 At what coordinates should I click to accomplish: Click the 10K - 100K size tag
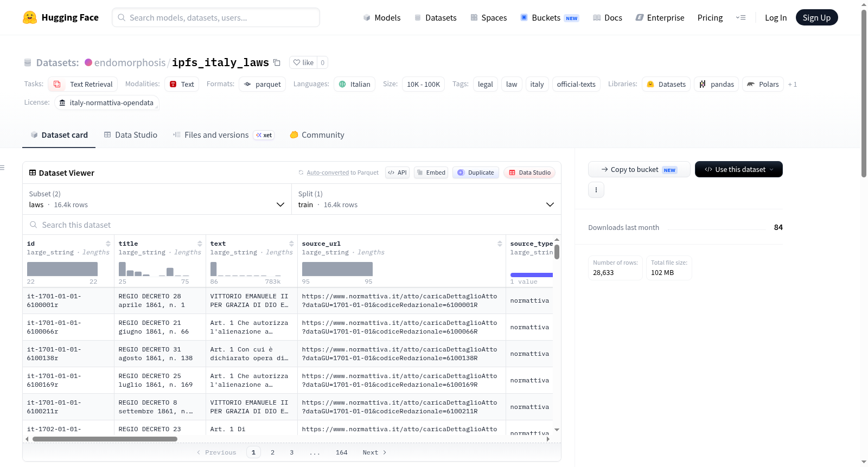(423, 84)
